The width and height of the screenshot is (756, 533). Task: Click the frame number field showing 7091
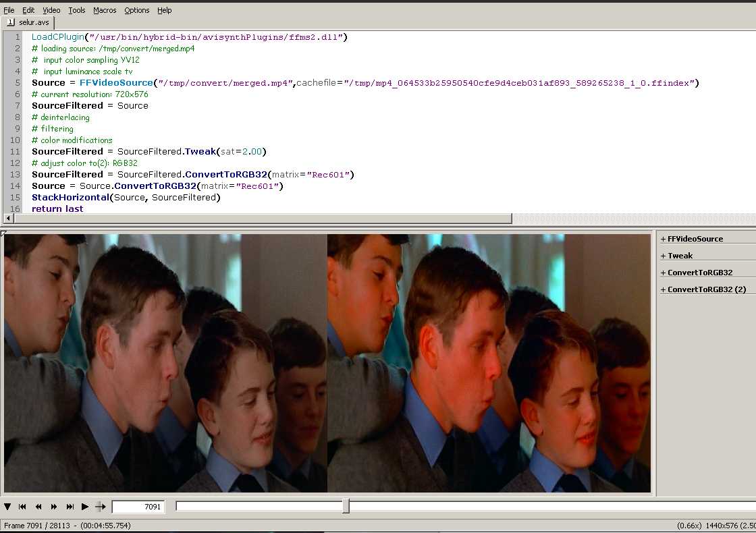coord(138,507)
